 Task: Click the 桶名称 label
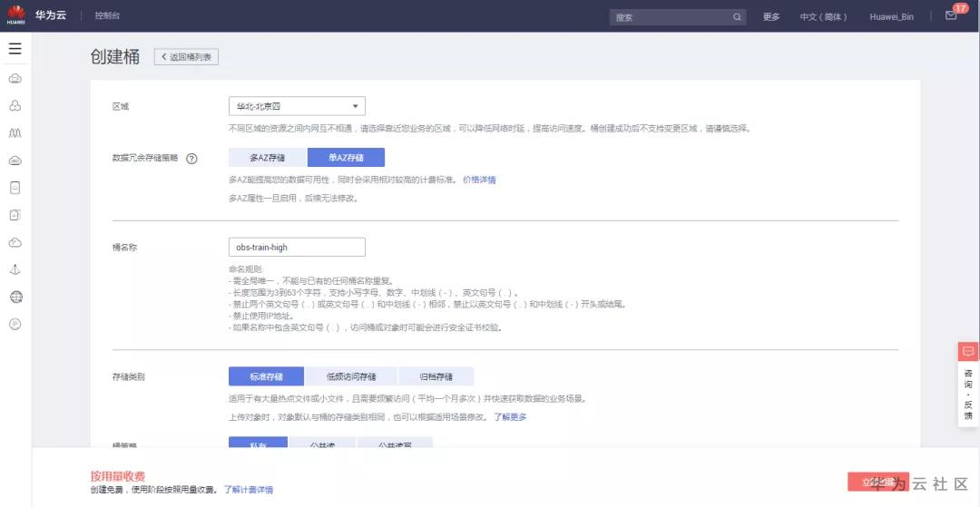[124, 248]
